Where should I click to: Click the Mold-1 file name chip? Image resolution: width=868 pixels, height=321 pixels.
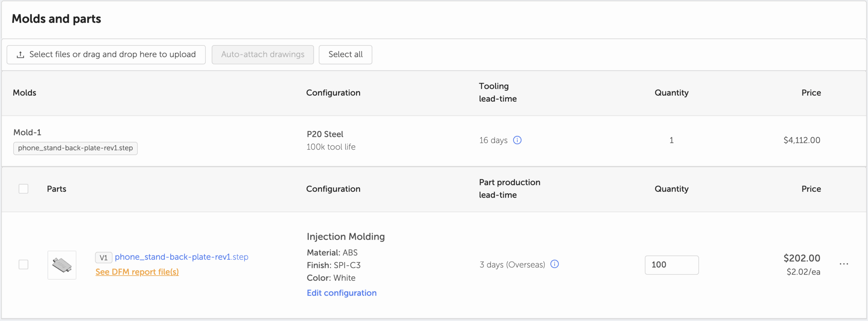pos(75,148)
